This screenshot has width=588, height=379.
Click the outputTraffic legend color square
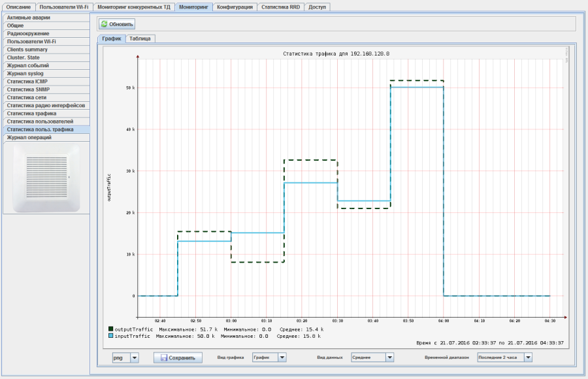click(x=111, y=329)
